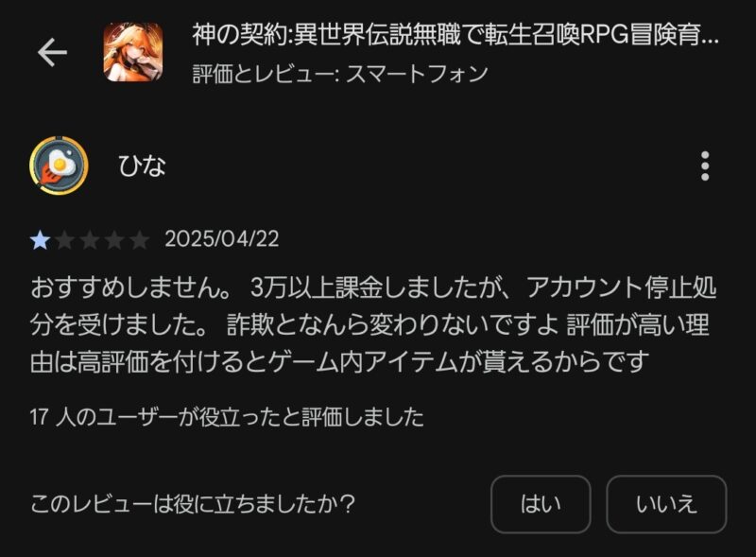View reviewer ひな's fried egg avatar
Image resolution: width=756 pixels, height=557 pixels.
[x=59, y=165]
